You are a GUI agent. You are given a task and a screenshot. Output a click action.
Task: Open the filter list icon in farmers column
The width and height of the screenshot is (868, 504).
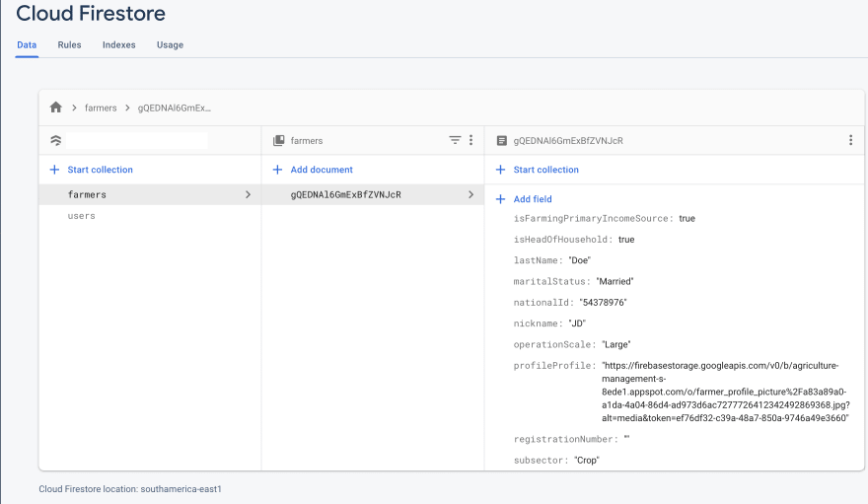tap(455, 140)
